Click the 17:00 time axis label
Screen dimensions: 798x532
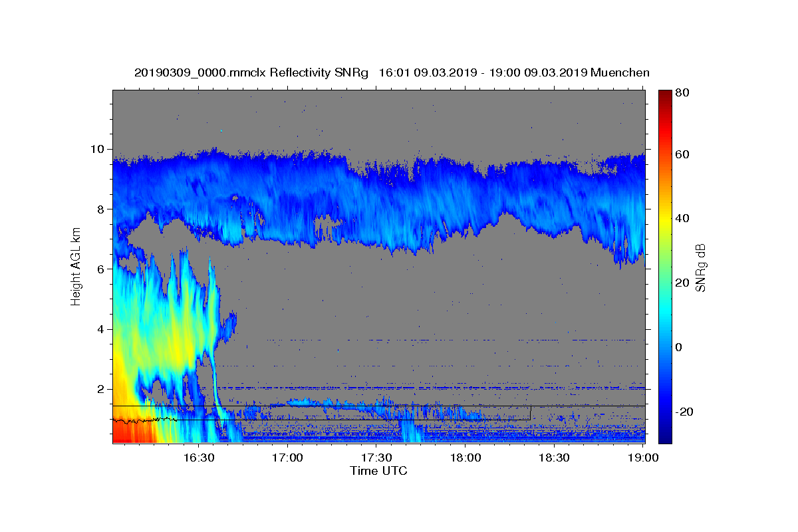tap(287, 458)
